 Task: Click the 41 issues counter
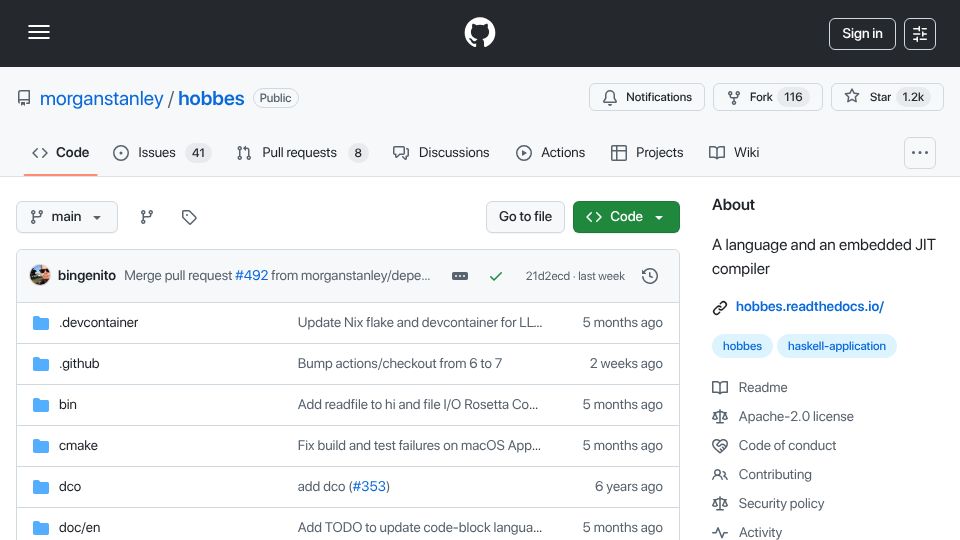198,152
